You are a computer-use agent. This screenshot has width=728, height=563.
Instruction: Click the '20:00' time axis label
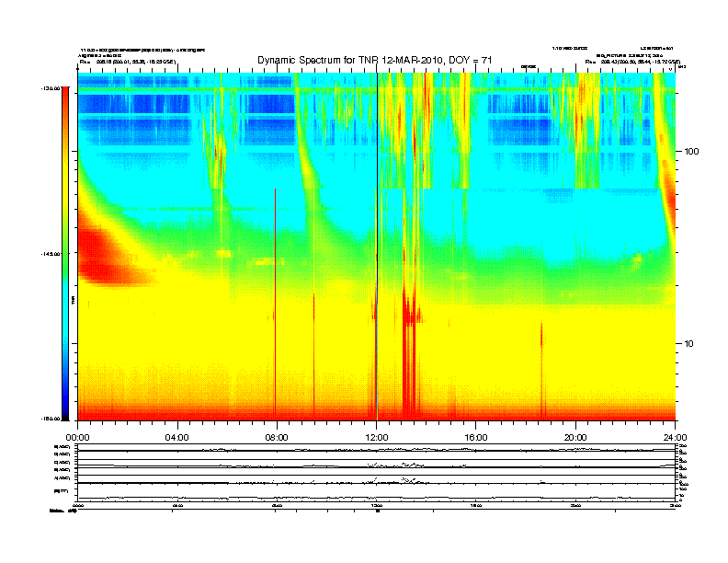point(575,438)
